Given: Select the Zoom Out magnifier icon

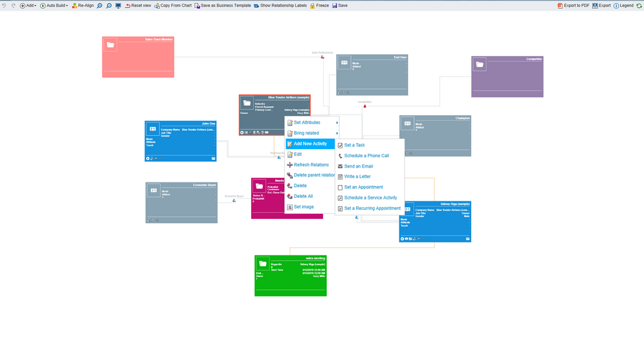Looking at the screenshot, I should (x=109, y=5).
